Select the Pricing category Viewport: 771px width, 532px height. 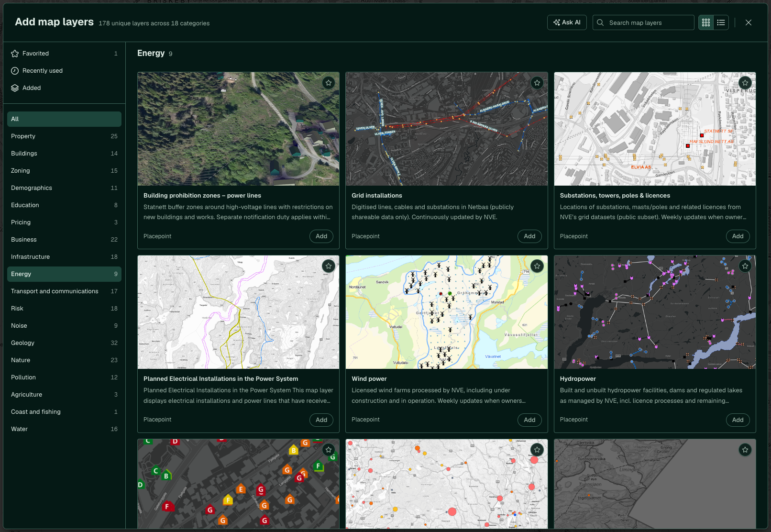pyautogui.click(x=64, y=222)
